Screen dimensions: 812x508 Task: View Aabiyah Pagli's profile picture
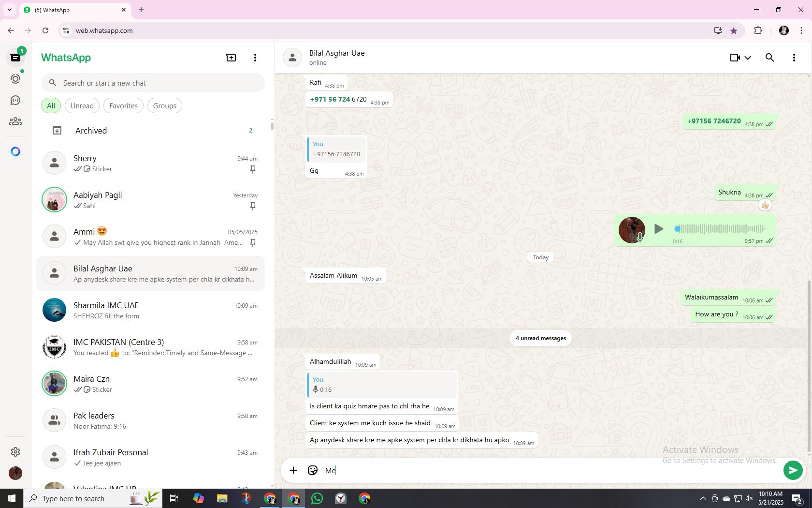tap(54, 199)
